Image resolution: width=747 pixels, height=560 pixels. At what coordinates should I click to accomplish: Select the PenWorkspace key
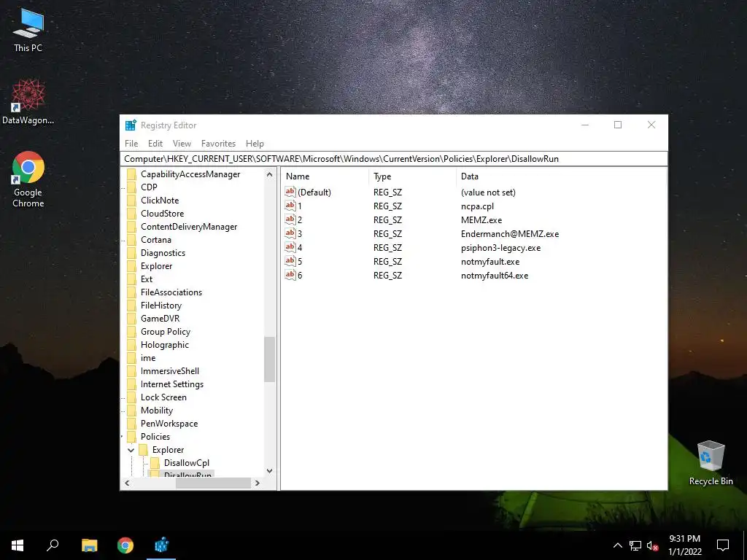[169, 424]
